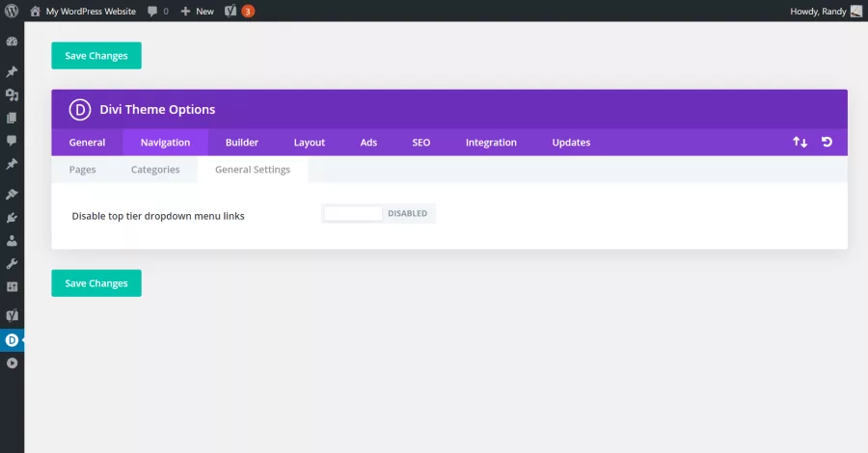Screen dimensions: 868x453
Task: Open the Plugins sidebar icon
Action: pos(12,218)
